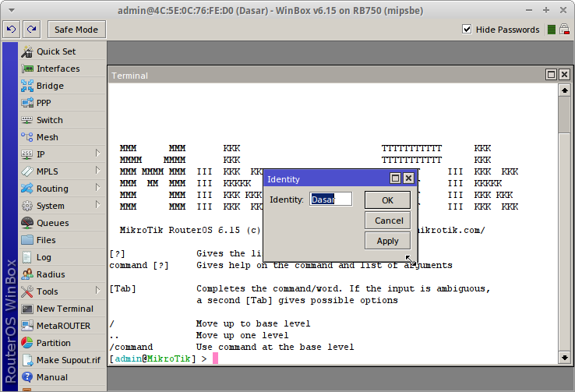Viewport: 575px width, 392px height.
Task: Open the Manual menu item
Action: (62, 377)
